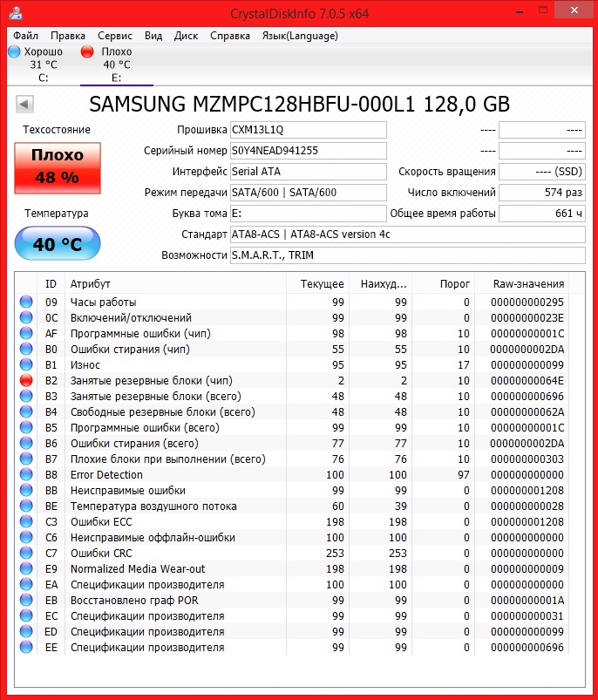Minimize the CrystalDiskInfo window
This screenshot has width=598, height=700.
coord(520,11)
